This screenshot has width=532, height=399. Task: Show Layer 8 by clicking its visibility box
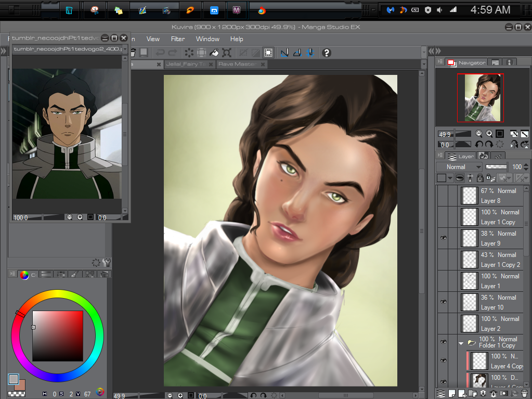coord(443,196)
